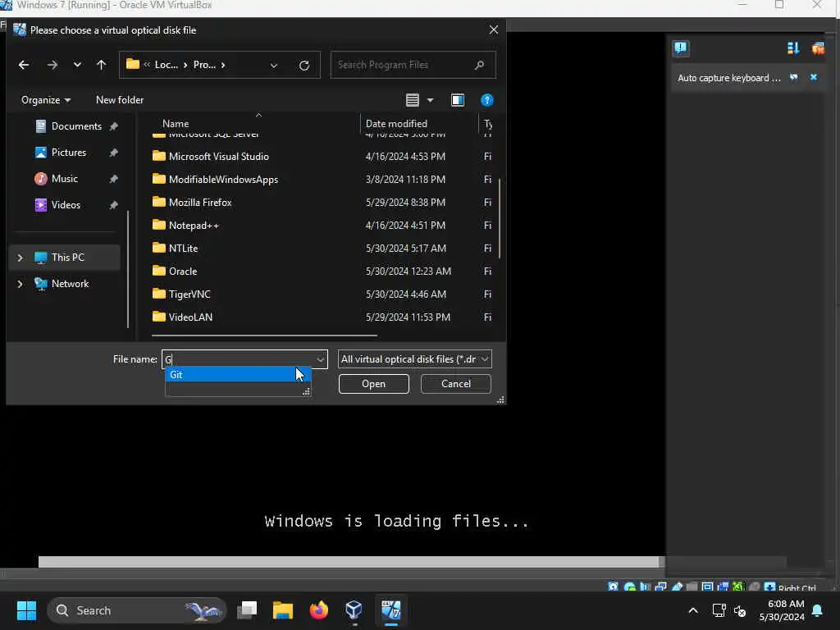The width and height of the screenshot is (840, 630).
Task: Click the change view icon
Action: pos(412,100)
